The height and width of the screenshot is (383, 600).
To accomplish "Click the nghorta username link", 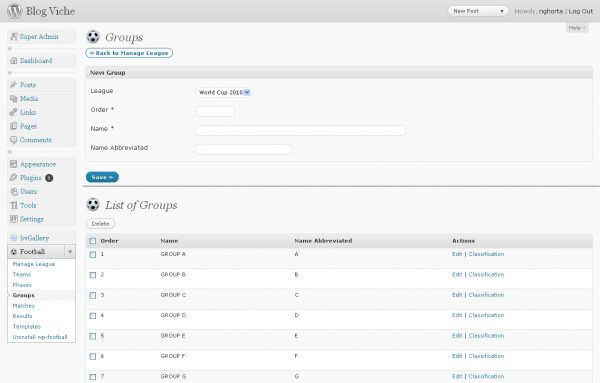I will (x=551, y=11).
